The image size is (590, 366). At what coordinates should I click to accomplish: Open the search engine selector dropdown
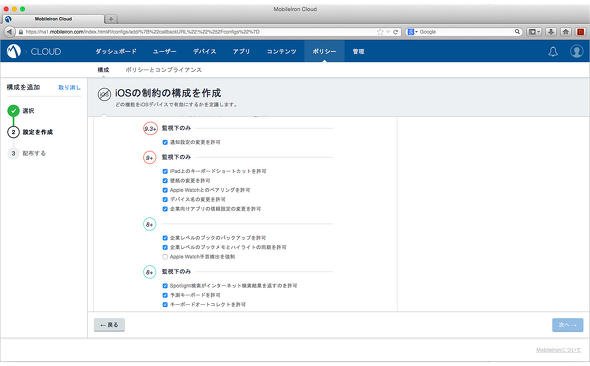coord(412,32)
